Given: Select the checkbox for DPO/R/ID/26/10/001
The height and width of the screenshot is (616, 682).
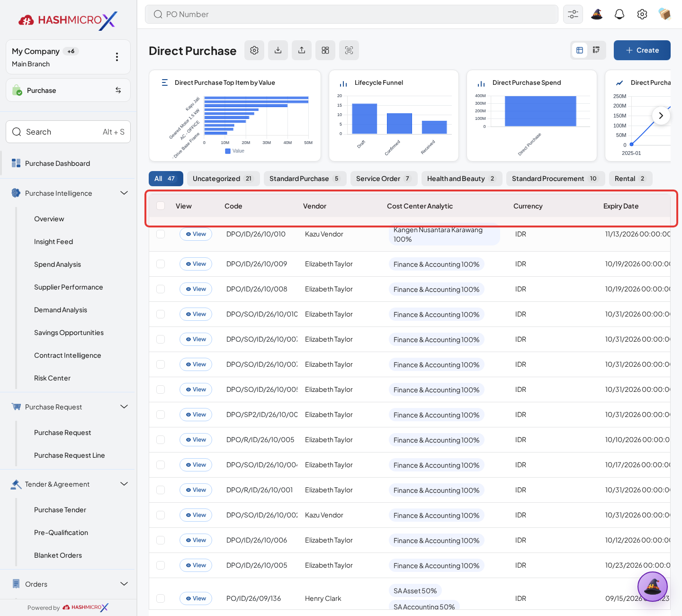Looking at the screenshot, I should pyautogui.click(x=161, y=490).
